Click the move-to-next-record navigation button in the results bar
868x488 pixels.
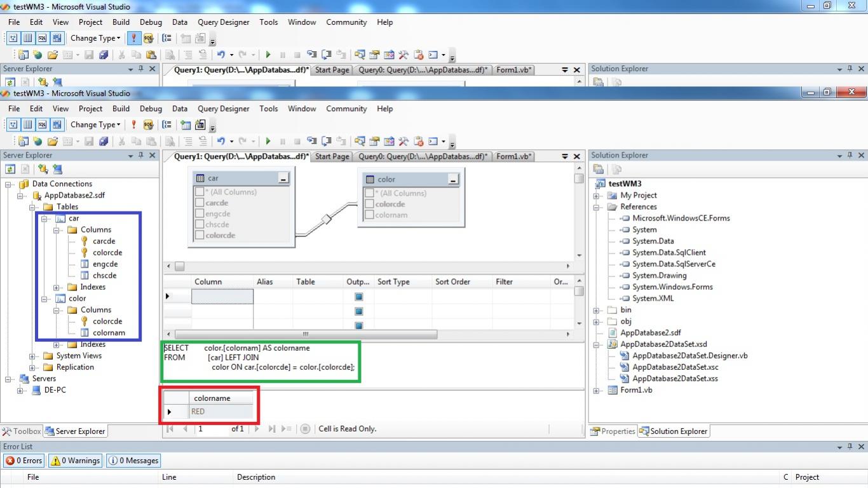[x=257, y=429]
